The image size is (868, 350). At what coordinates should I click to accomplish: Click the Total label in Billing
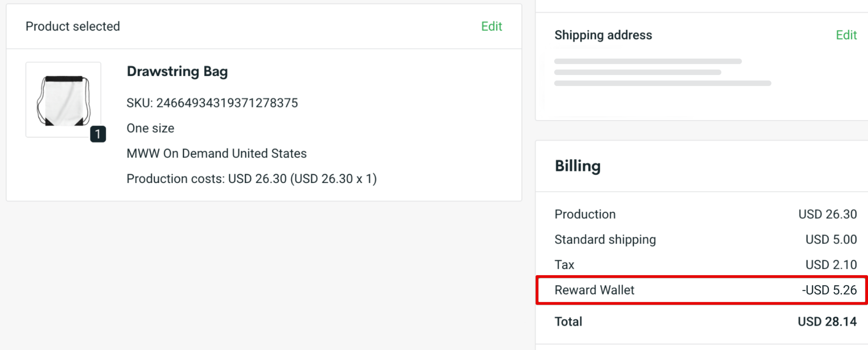coord(568,322)
